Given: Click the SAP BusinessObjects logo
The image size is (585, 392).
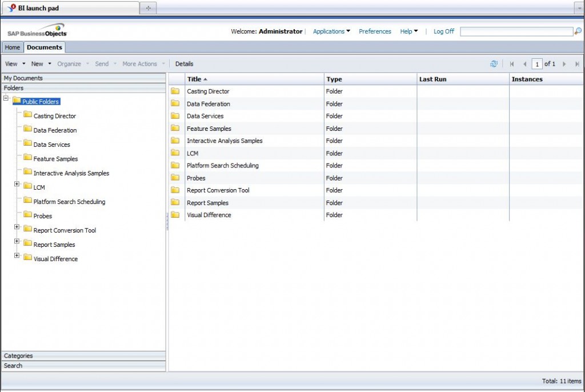Looking at the screenshot, I should (37, 31).
